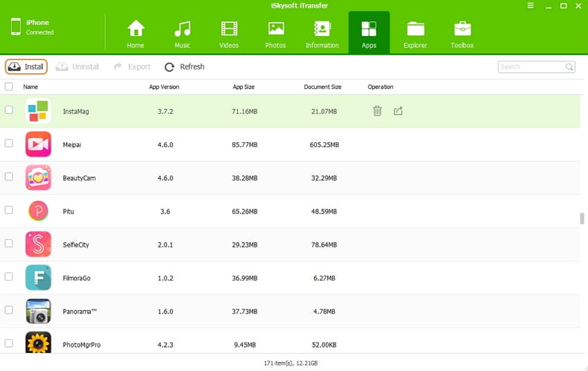Select the BeautyCam app name
This screenshot has width=588, height=371.
[79, 178]
